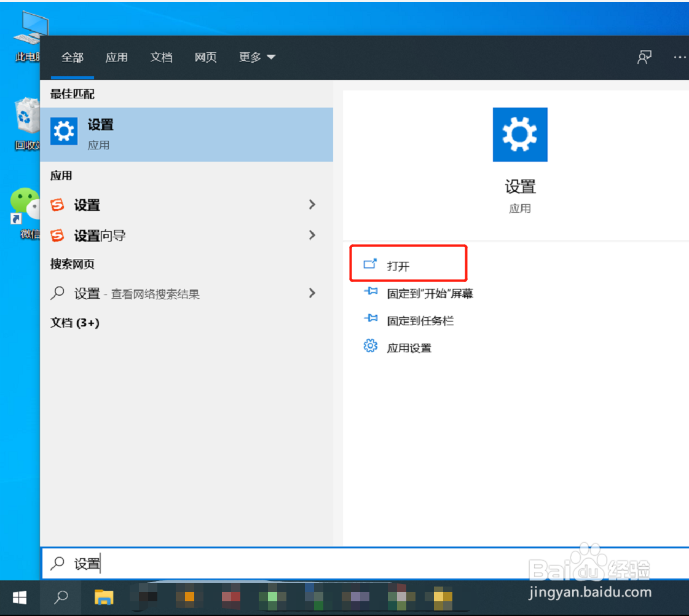The width and height of the screenshot is (689, 616).
Task: Open the ellipsis (...) options at top right
Action: [680, 57]
